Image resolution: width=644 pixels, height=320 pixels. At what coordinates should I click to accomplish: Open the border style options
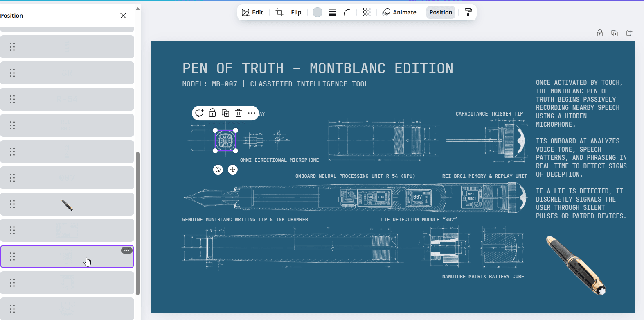[332, 12]
